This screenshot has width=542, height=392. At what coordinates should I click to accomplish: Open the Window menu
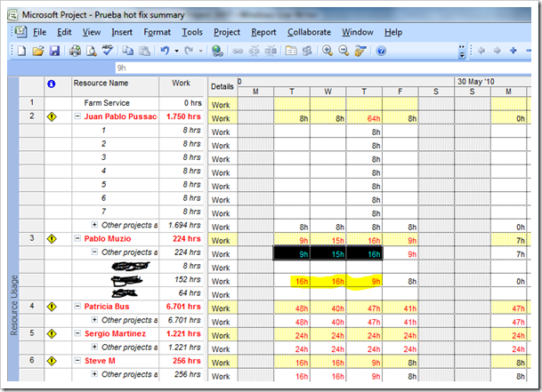(358, 32)
